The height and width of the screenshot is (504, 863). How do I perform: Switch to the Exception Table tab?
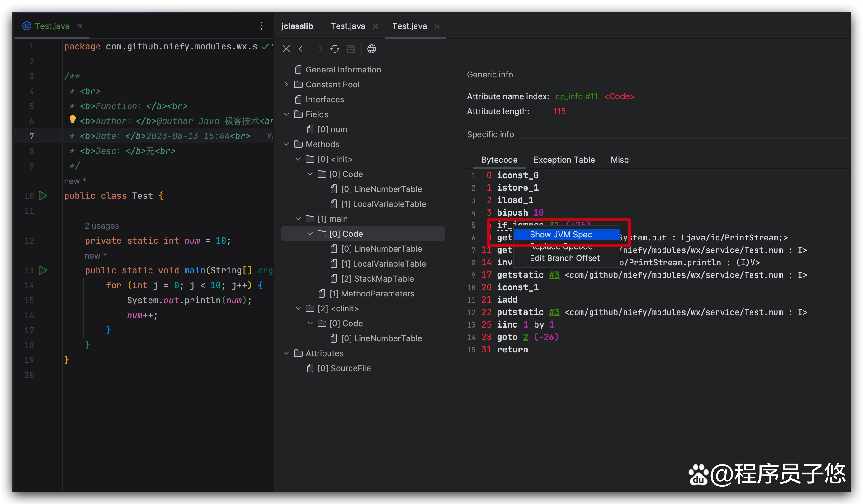point(564,160)
